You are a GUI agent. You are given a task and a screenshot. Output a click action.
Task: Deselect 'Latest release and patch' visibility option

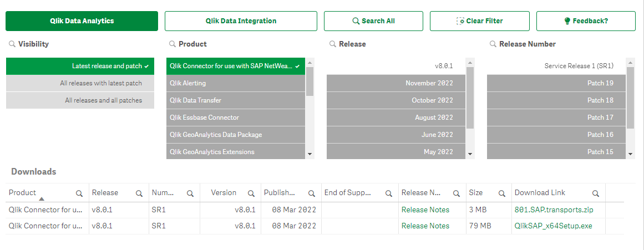coord(80,66)
